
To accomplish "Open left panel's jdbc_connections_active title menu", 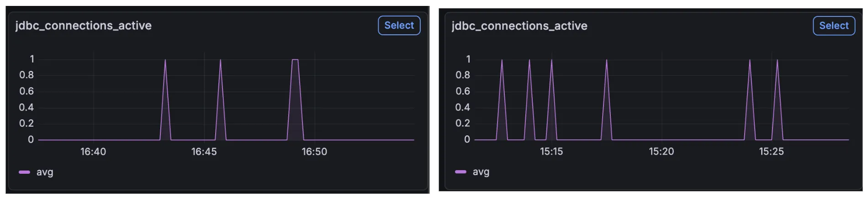I will [84, 26].
